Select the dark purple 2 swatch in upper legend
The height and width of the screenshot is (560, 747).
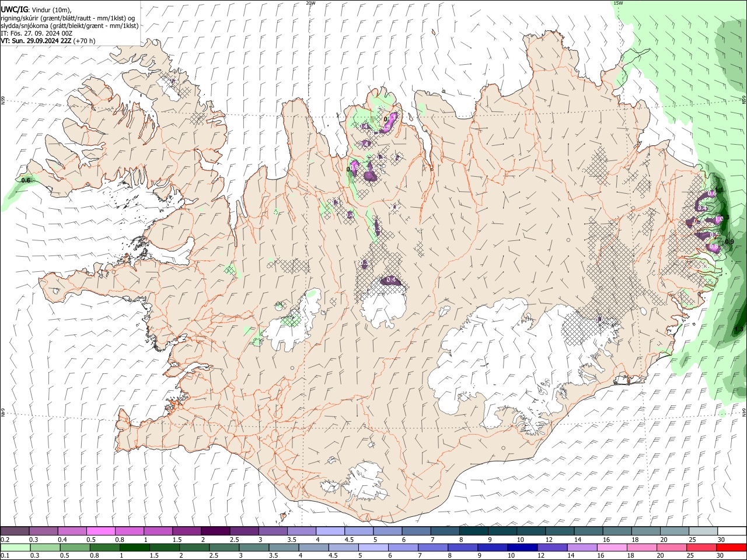tap(215, 531)
